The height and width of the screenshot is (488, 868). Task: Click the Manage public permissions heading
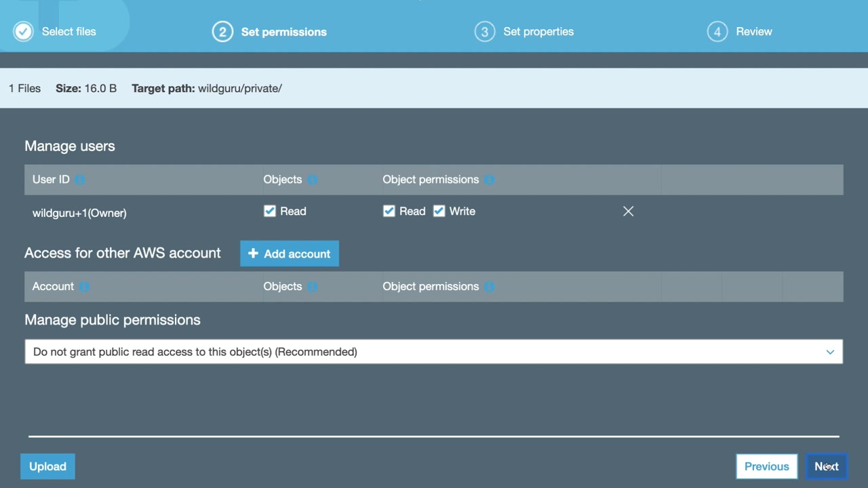pyautogui.click(x=113, y=320)
